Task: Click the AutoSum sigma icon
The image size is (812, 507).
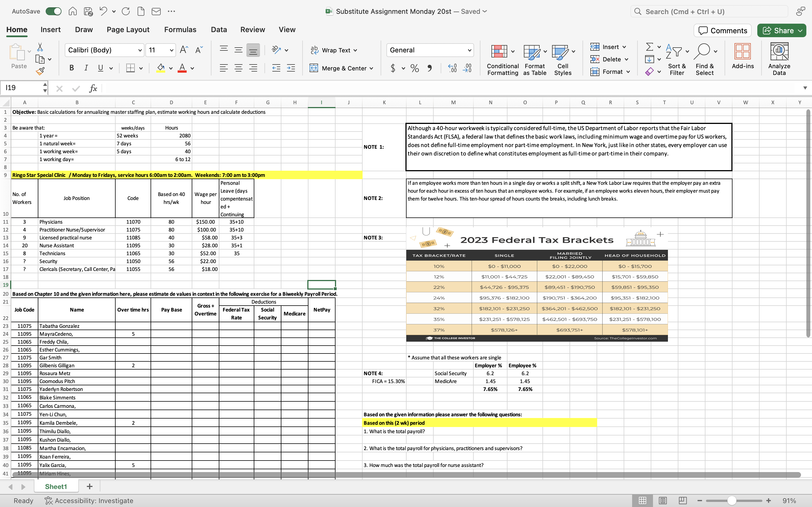Action: point(649,46)
